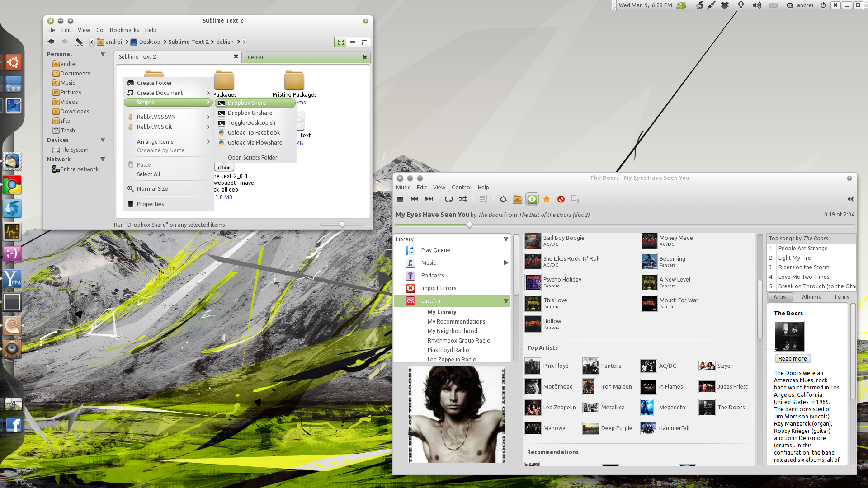Viewport: 868px width, 488px height.
Task: Collapse Personal section in sidebar
Action: pos(103,54)
